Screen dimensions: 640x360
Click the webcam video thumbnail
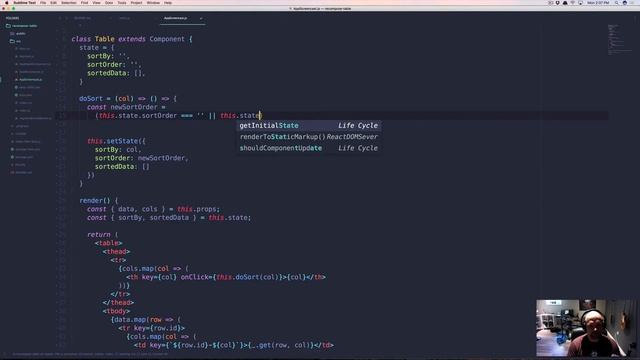pyautogui.click(x=586, y=328)
